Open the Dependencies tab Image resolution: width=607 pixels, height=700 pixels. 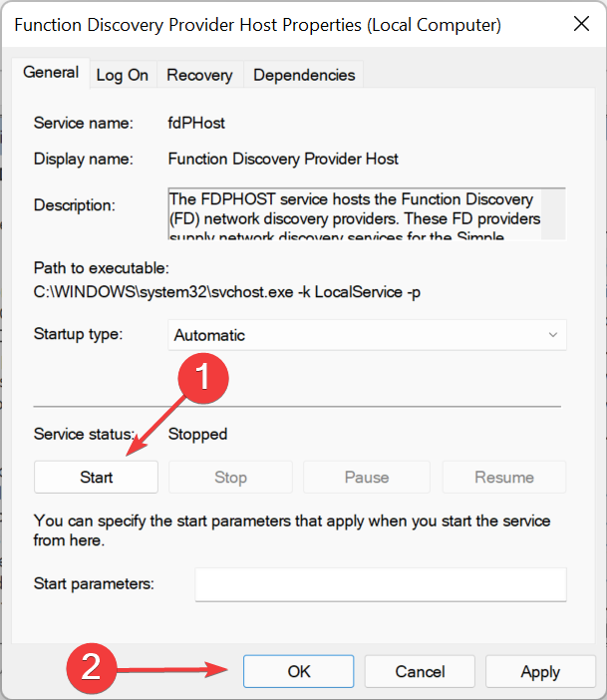[x=303, y=75]
